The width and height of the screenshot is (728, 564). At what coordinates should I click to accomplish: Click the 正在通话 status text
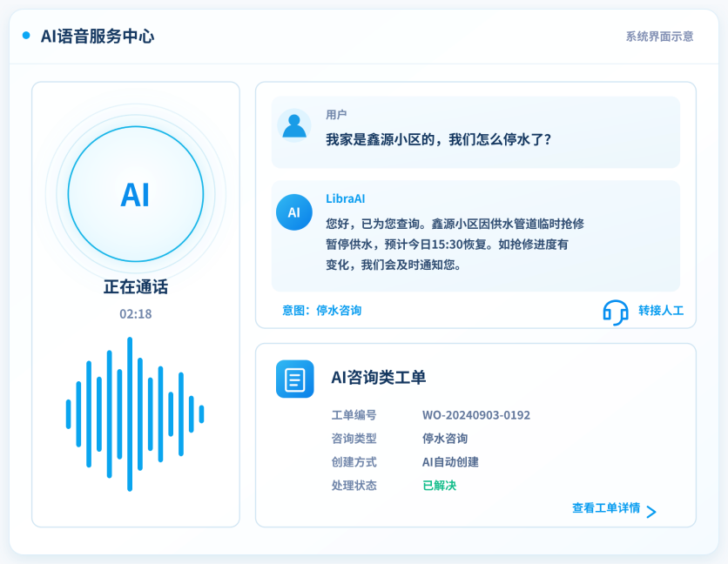[136, 287]
